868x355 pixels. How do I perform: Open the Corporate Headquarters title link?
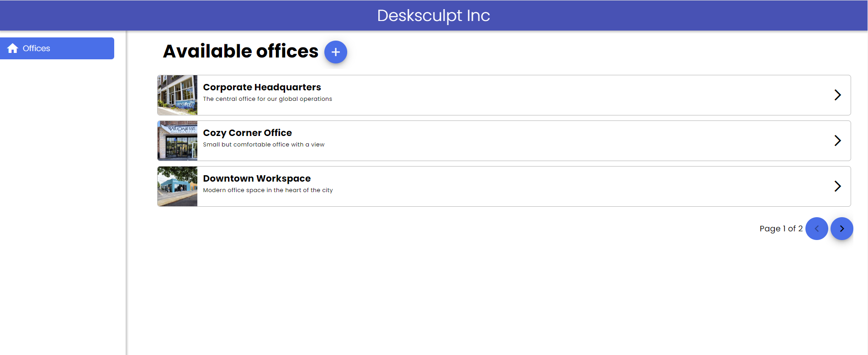tap(262, 87)
